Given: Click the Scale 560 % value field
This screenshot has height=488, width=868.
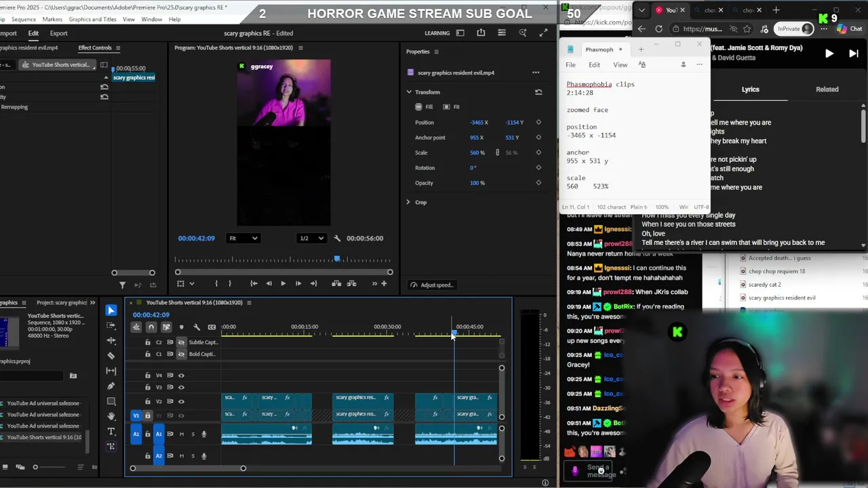Looking at the screenshot, I should point(477,152).
